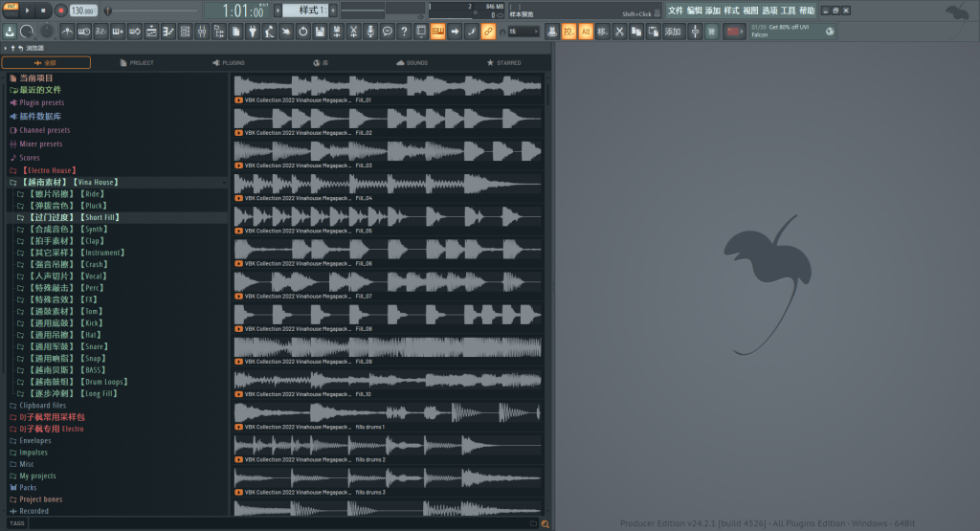This screenshot has width=980, height=531.
Task: Open the playlist view icon
Action: (151, 32)
